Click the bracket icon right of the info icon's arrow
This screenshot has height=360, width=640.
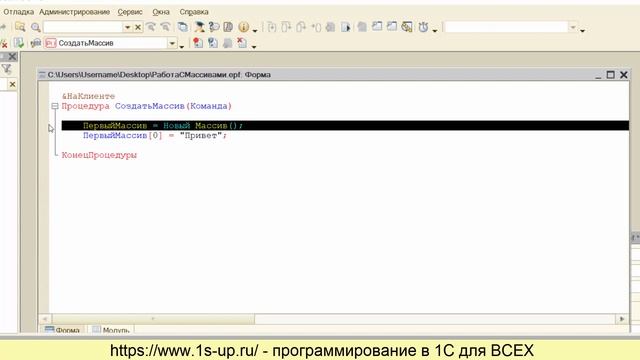tap(271, 27)
